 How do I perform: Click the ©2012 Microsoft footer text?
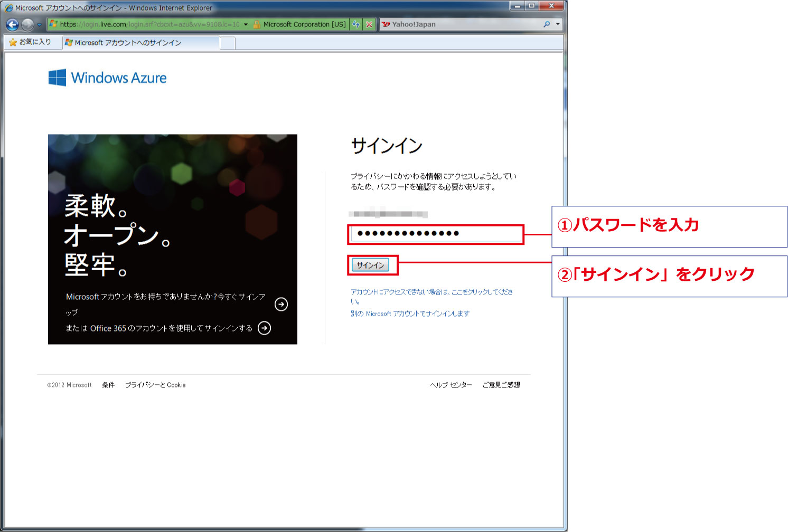click(x=69, y=385)
